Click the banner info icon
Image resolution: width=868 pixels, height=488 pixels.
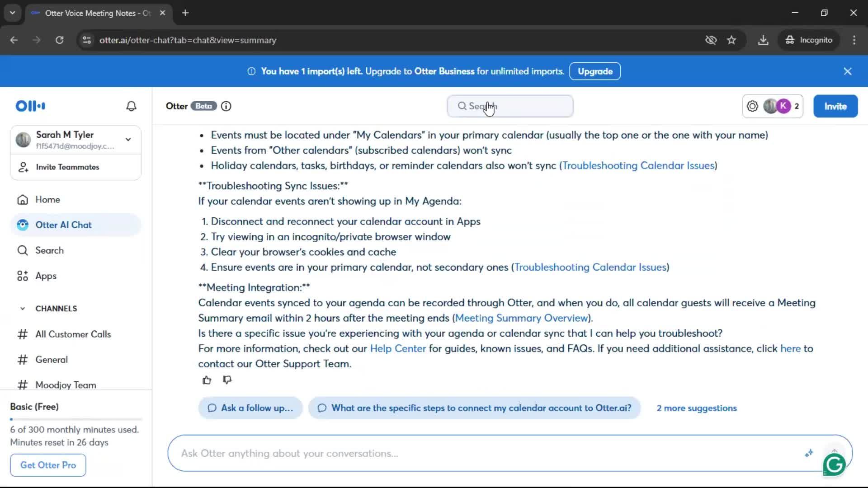point(251,71)
